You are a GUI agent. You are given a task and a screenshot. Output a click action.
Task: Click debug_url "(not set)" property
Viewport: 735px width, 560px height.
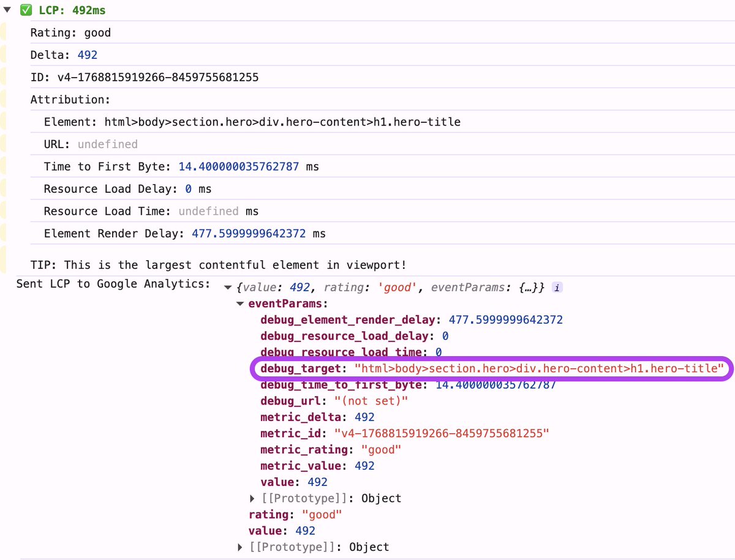point(334,401)
